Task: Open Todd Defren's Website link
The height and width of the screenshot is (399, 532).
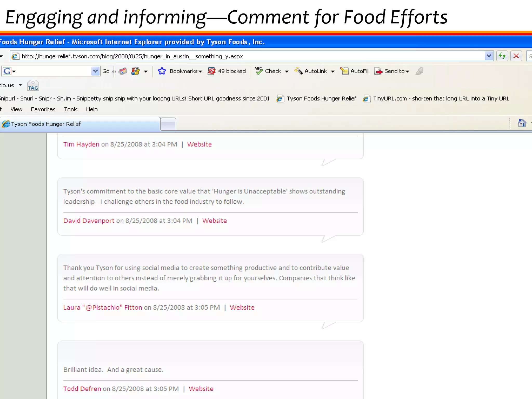Action: pyautogui.click(x=201, y=389)
